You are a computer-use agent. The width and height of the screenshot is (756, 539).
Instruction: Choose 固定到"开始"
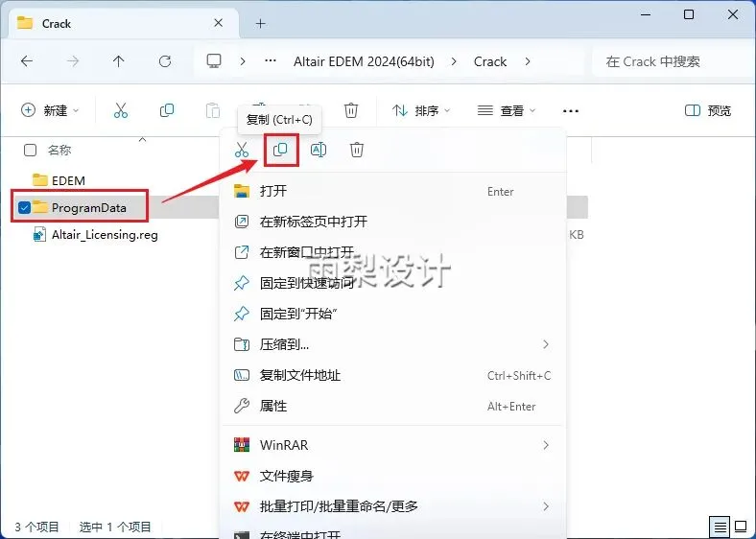tap(393, 314)
